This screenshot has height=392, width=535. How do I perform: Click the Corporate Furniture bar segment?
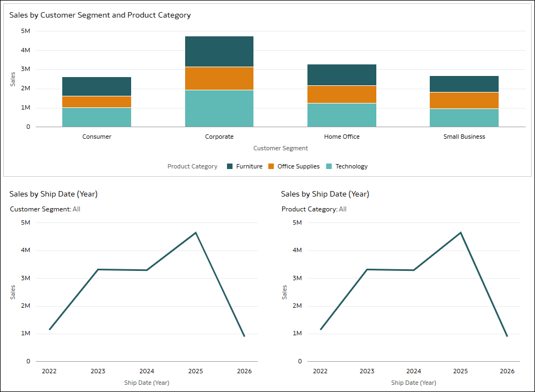pyautogui.click(x=219, y=51)
